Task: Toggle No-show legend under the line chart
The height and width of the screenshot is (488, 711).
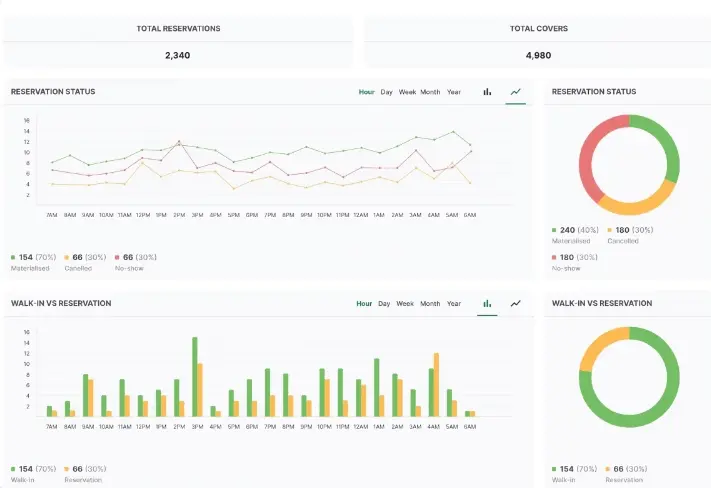Action: (x=136, y=262)
